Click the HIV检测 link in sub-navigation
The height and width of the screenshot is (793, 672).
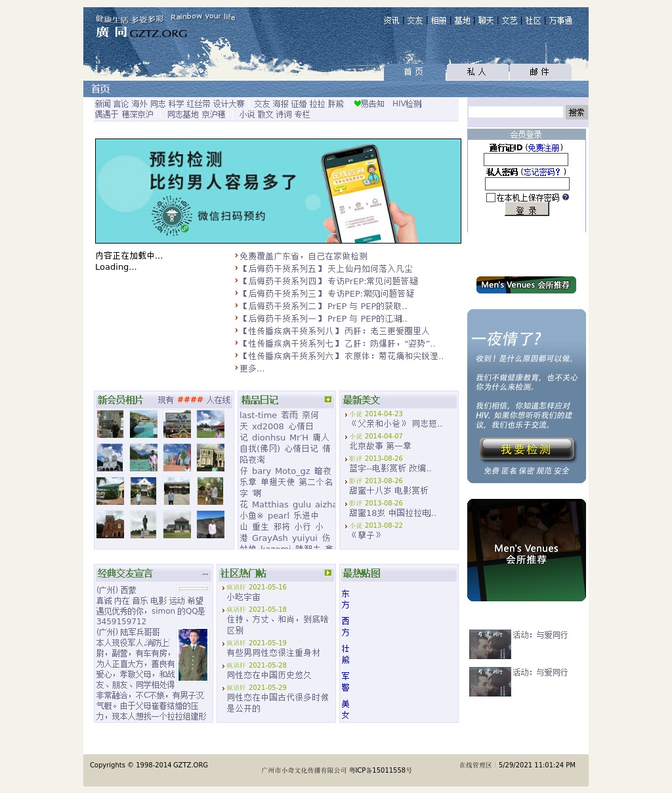tap(407, 104)
